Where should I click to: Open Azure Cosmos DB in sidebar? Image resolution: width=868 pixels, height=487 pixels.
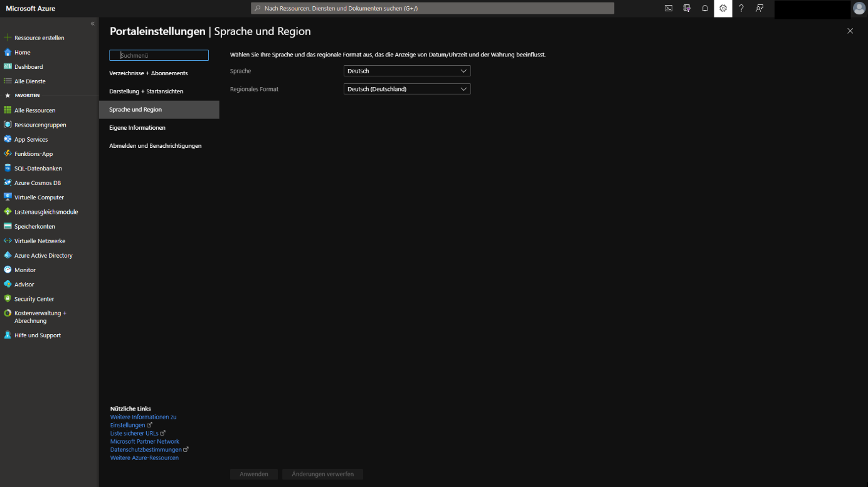click(38, 183)
